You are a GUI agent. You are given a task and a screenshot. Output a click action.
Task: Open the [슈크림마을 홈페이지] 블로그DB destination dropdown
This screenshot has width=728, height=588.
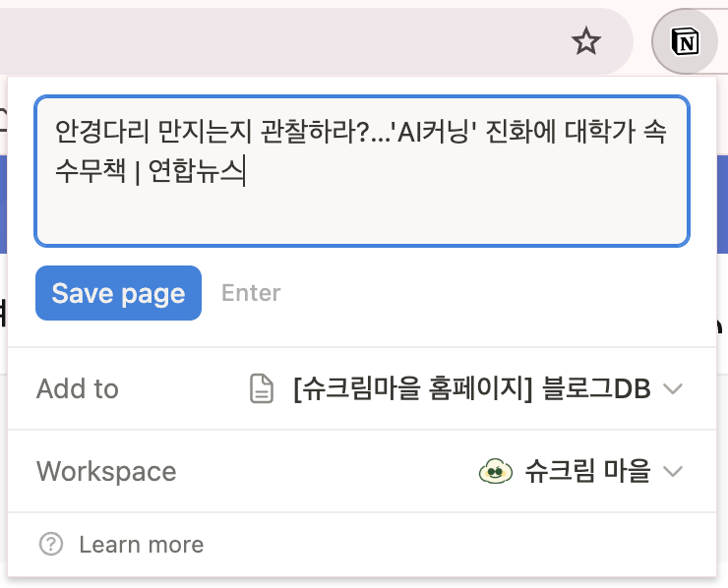point(465,388)
